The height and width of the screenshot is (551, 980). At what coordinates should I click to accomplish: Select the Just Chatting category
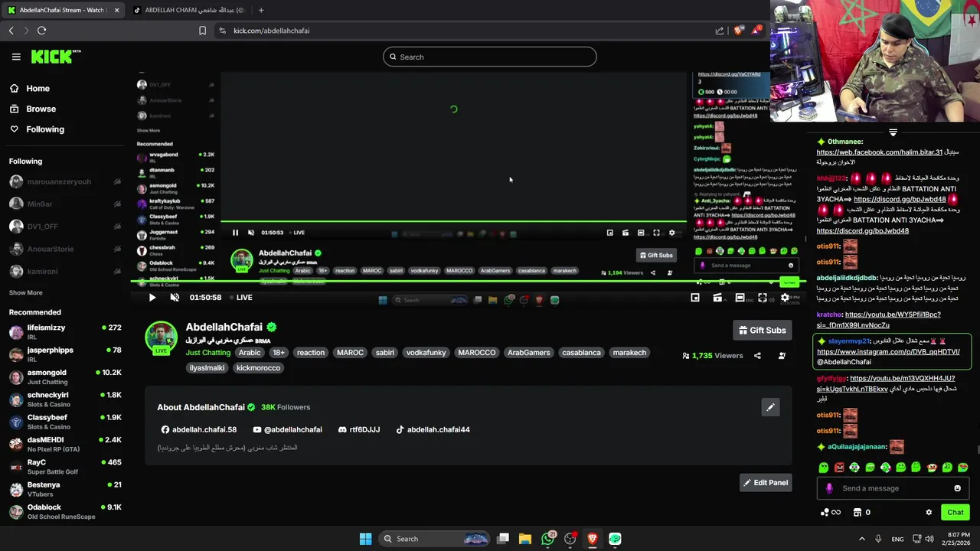tap(207, 353)
